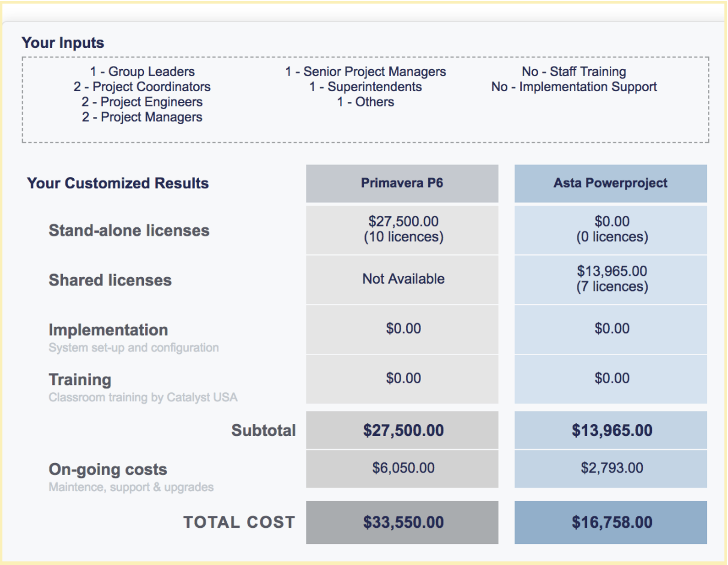Click the 'No - Implementation Support' input line
This screenshot has height=565, width=728.
click(574, 87)
